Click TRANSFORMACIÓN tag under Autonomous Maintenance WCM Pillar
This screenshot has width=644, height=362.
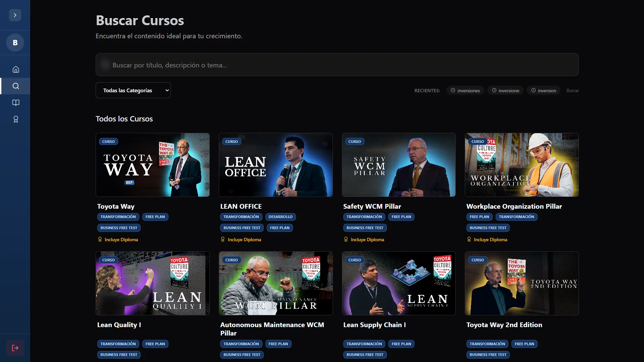click(x=241, y=344)
